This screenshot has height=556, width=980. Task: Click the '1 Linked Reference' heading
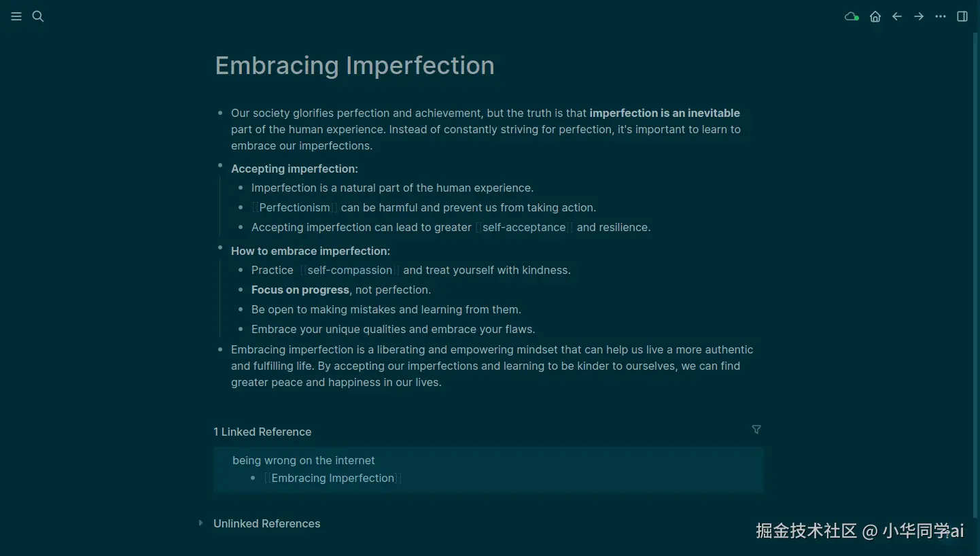pyautogui.click(x=262, y=432)
